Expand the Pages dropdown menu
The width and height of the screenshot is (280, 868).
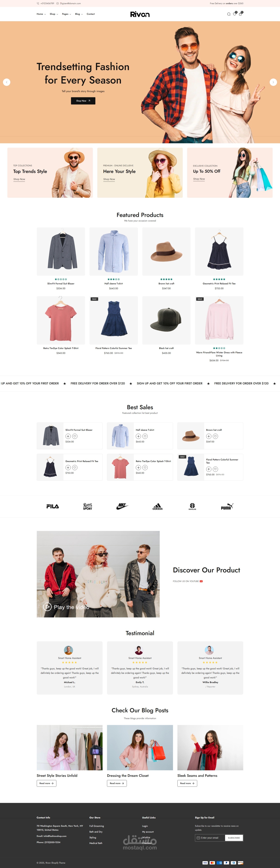point(66,14)
